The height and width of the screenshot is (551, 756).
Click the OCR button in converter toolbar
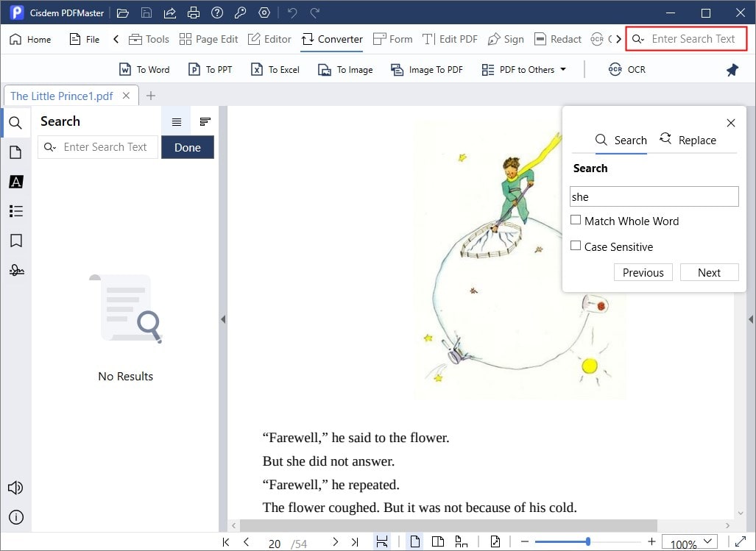point(626,70)
